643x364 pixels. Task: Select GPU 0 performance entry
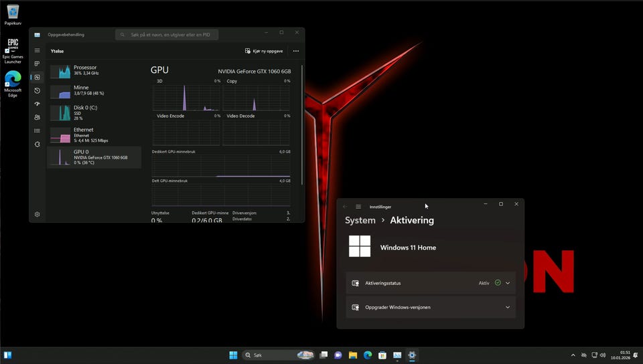click(94, 157)
